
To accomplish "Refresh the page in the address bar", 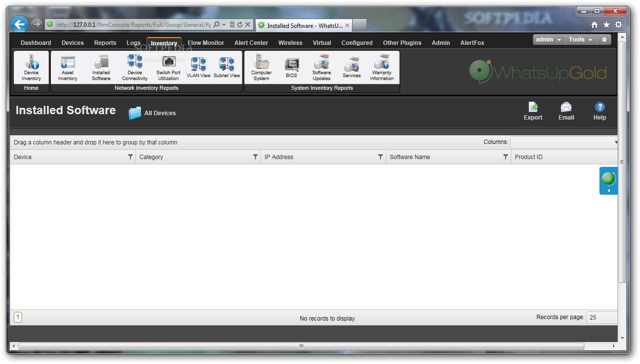I will point(240,24).
